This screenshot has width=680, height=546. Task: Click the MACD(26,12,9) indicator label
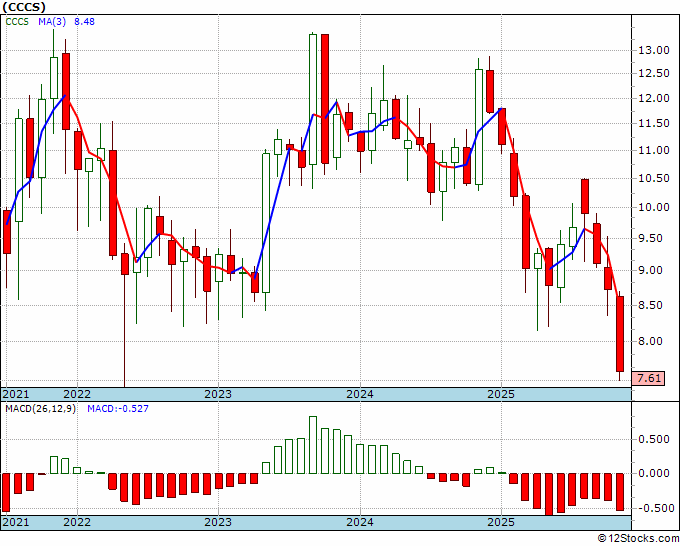40,409
